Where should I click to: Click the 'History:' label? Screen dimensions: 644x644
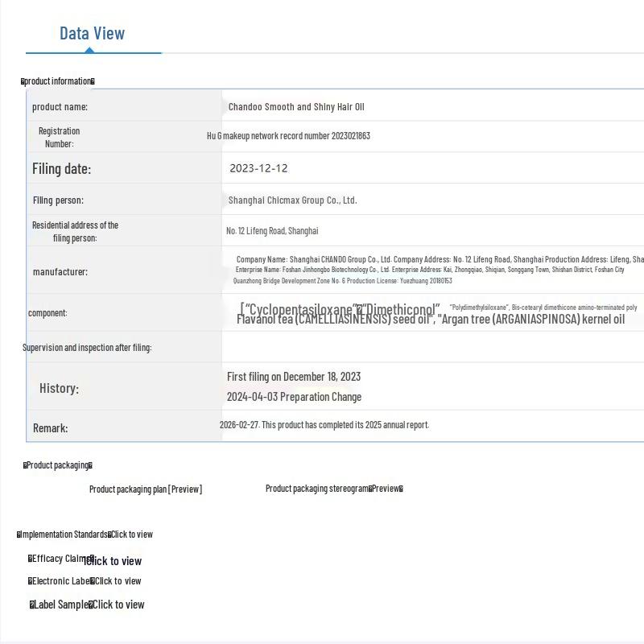59,388
